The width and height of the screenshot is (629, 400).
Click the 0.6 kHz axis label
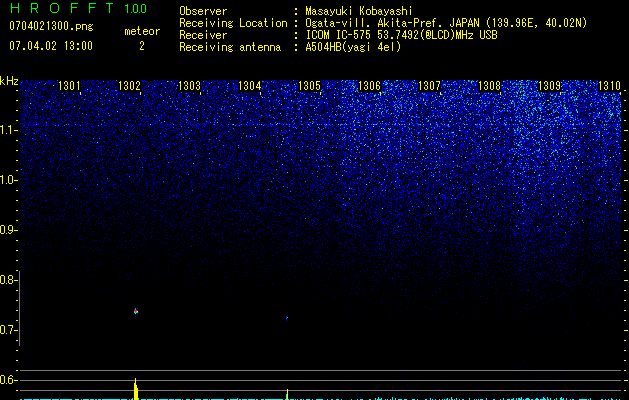click(8, 380)
